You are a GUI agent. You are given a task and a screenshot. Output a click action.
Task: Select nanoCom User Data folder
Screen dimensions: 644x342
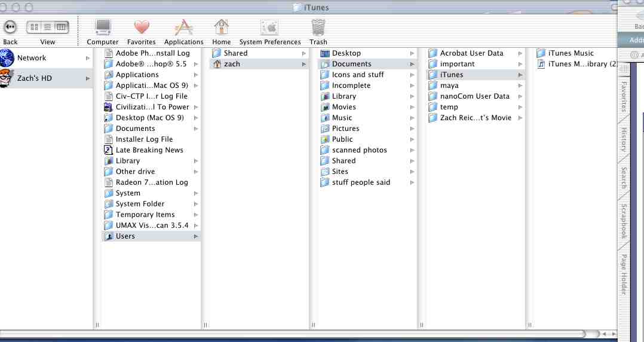[475, 96]
